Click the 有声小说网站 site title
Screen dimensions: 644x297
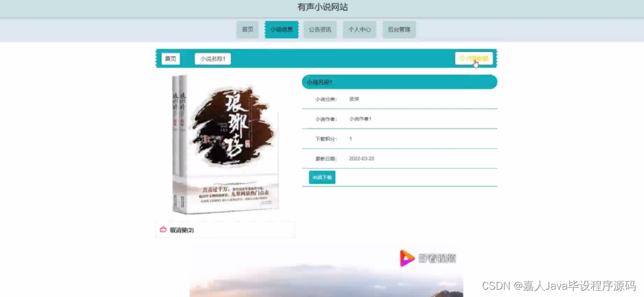[x=323, y=7]
